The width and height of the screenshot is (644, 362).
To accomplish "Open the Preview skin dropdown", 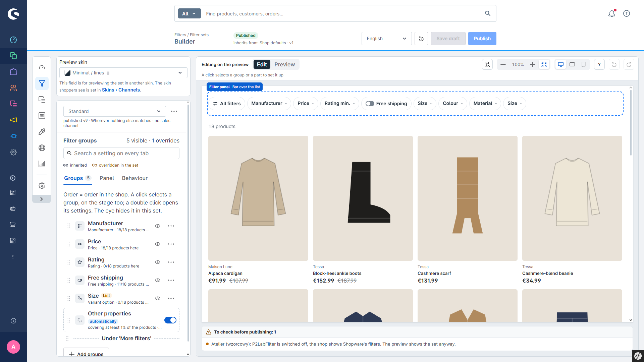I will point(123,73).
